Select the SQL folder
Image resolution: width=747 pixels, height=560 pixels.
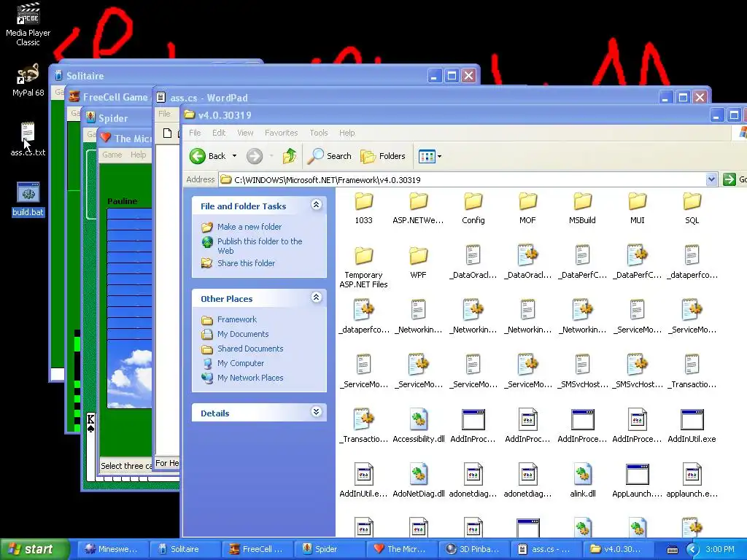[692, 208]
